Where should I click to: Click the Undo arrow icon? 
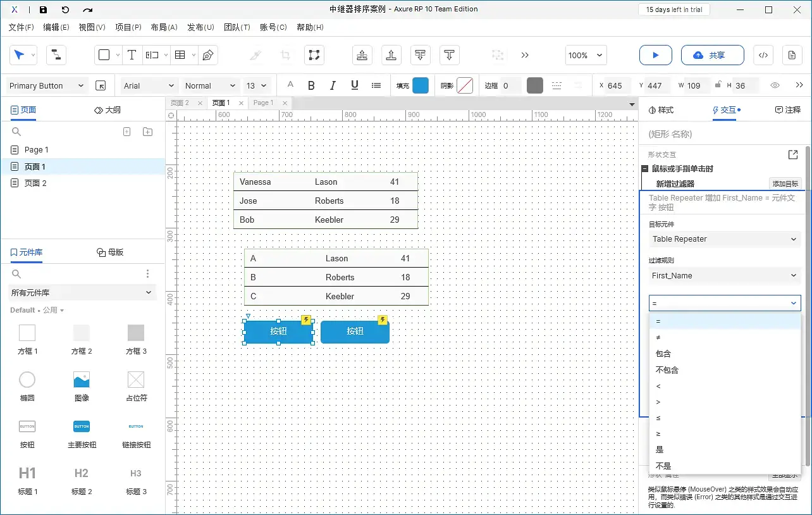coord(65,9)
